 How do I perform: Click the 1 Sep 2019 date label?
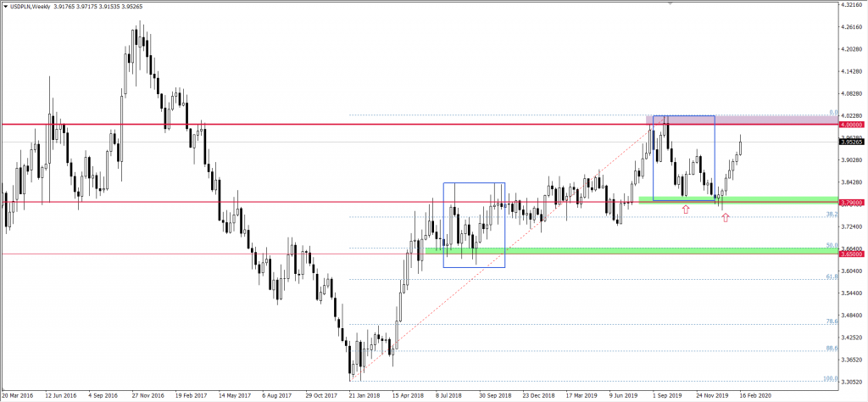pos(668,396)
